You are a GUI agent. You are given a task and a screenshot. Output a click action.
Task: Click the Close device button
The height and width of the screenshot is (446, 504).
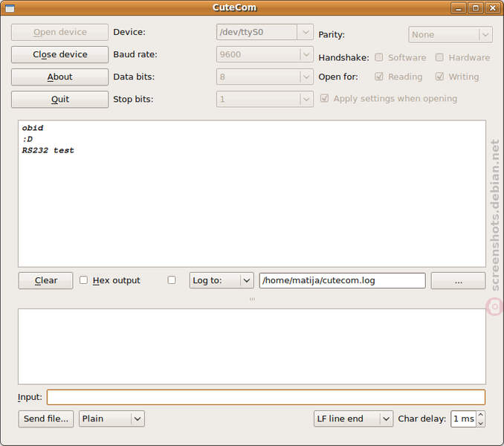pos(59,54)
